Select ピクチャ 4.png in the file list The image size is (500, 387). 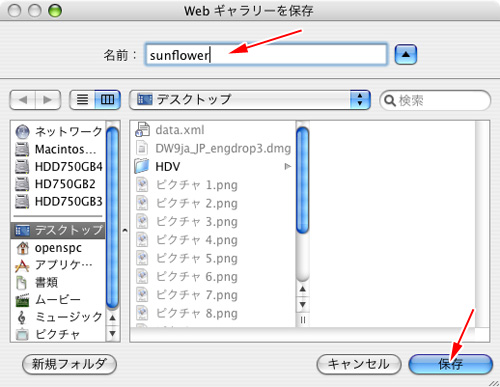[x=214, y=240]
